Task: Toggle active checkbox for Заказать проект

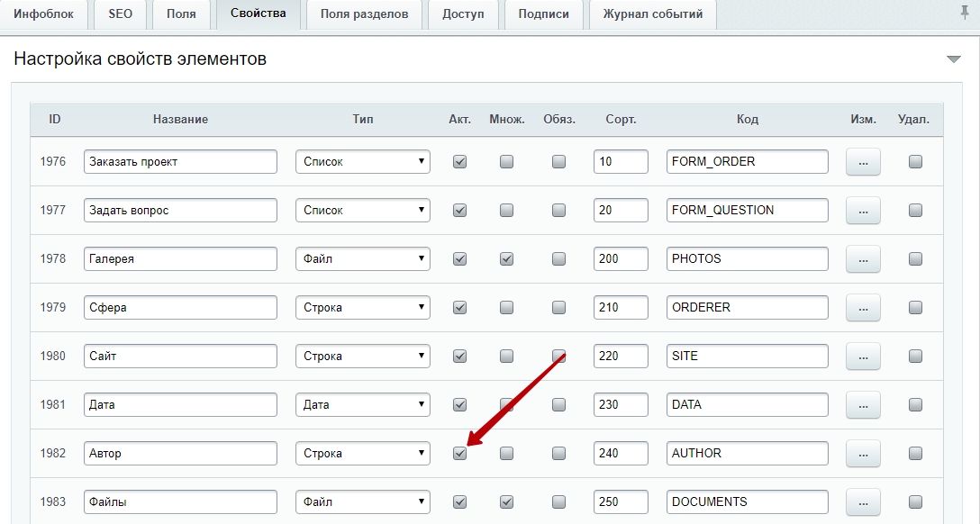Action: [460, 162]
